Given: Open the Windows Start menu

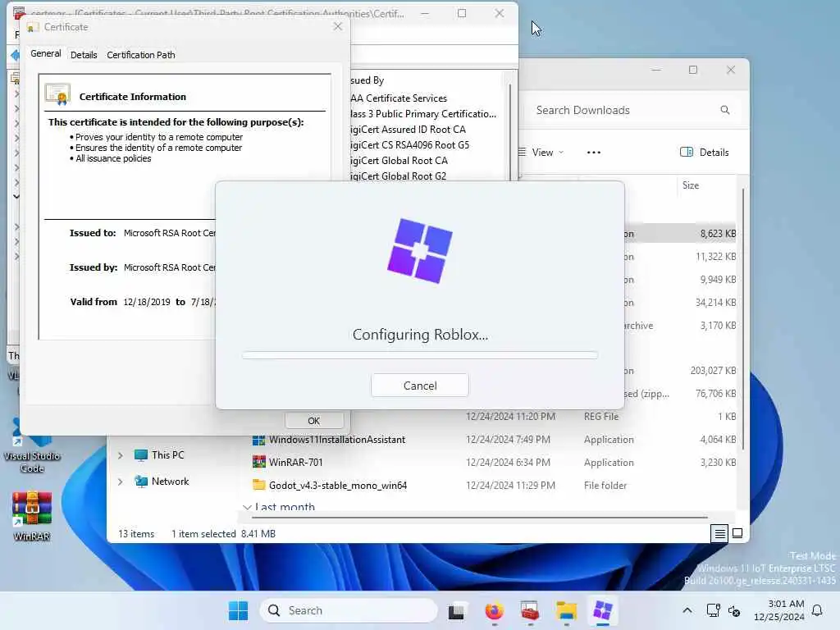Looking at the screenshot, I should click(x=238, y=610).
